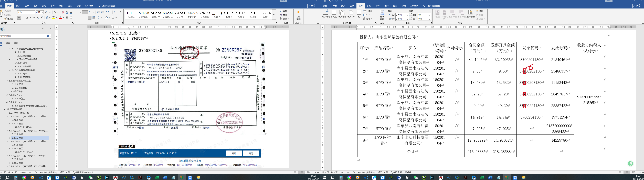Screen dimensions: 644x180
Task: Toggle Bold formatting in left Word window
Action: click(x=19, y=17)
